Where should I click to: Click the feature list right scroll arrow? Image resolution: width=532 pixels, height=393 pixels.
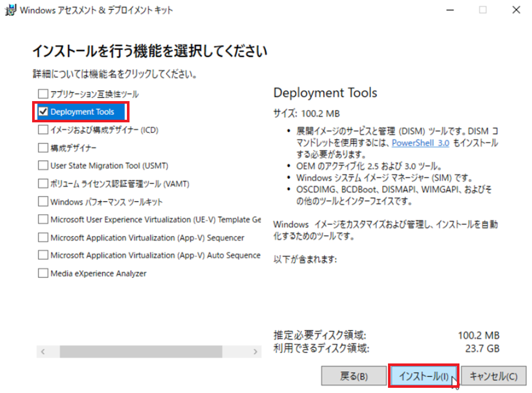tap(255, 352)
